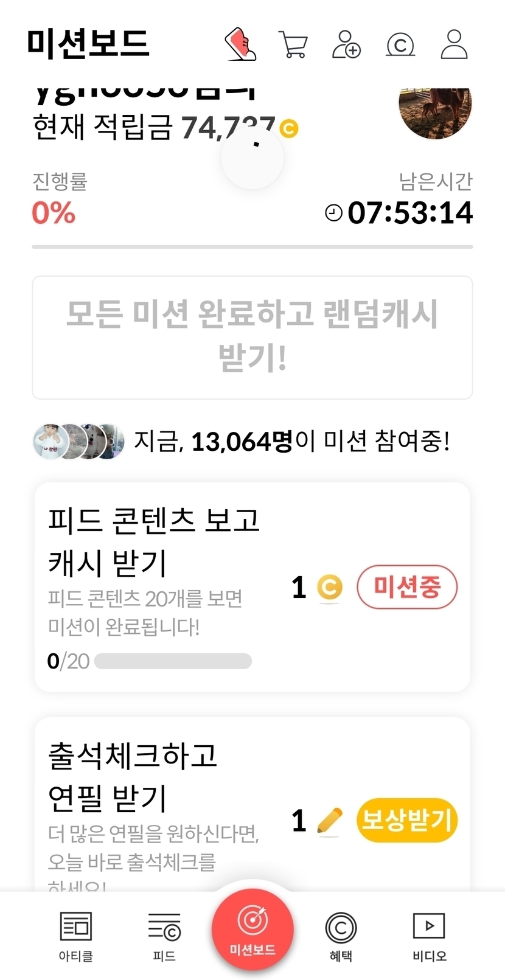Tap the coin icon in feed mission card
The height and width of the screenshot is (980, 505).
pos(330,587)
